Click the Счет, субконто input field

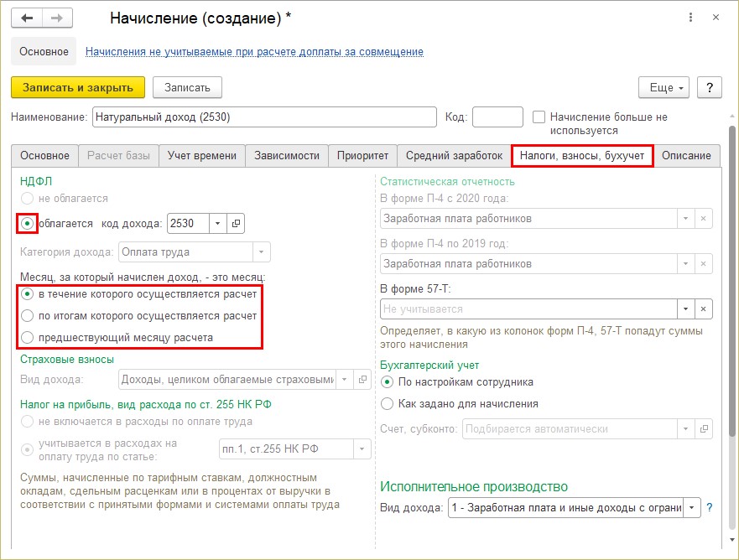(570, 429)
